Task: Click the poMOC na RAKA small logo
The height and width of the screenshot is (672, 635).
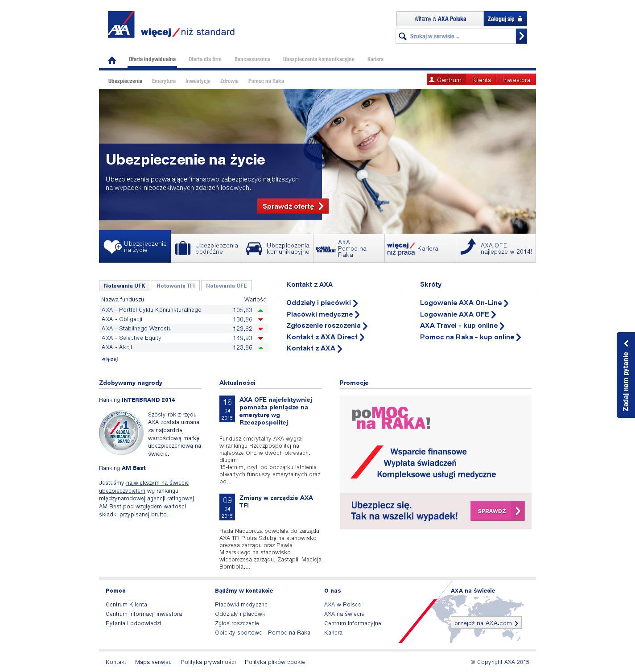Action: pos(326,249)
